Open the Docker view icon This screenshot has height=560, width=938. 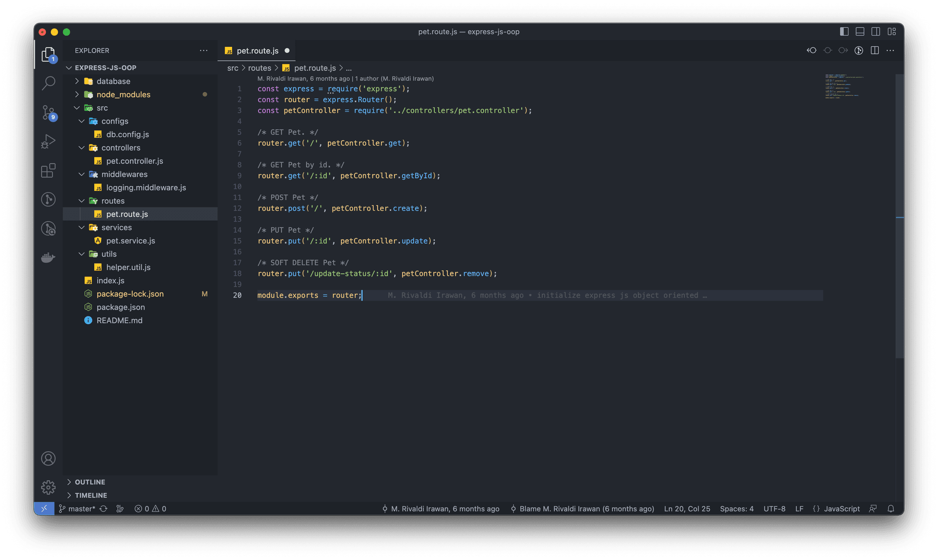[48, 257]
